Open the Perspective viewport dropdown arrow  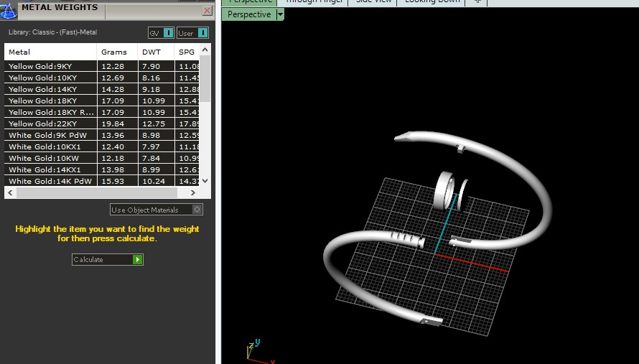click(280, 14)
